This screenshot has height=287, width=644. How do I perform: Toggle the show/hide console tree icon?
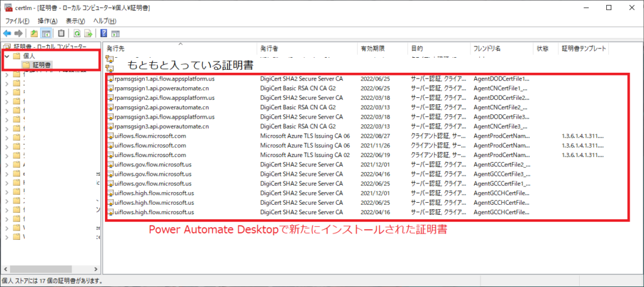[x=46, y=34]
